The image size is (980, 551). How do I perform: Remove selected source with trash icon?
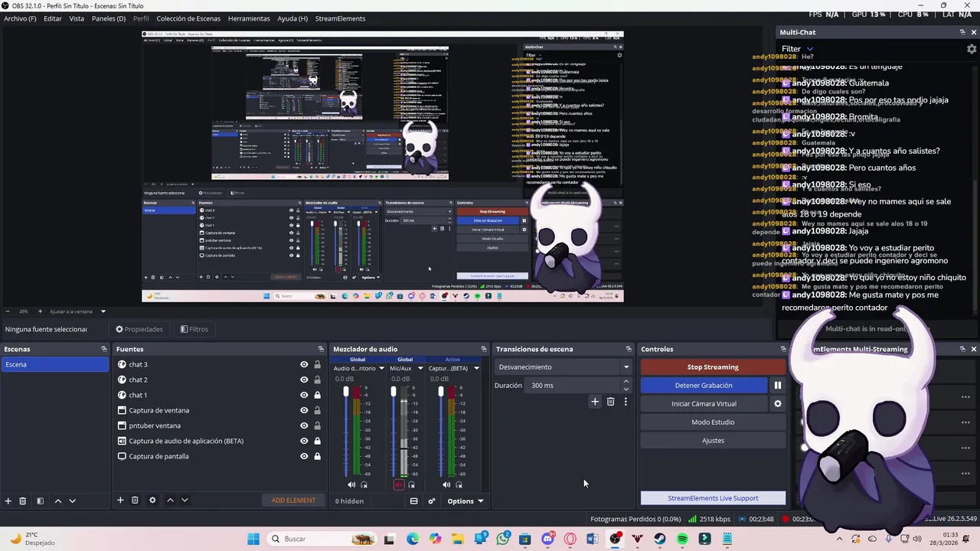[135, 500]
